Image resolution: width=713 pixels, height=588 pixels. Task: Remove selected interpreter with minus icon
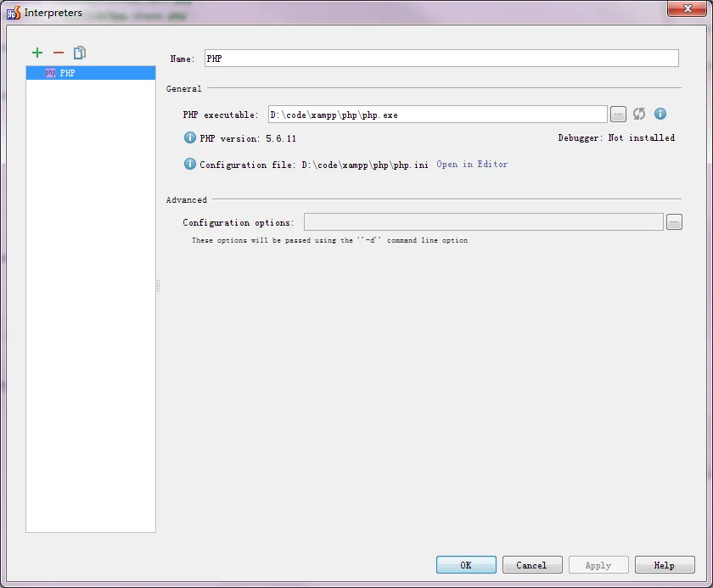(59, 53)
